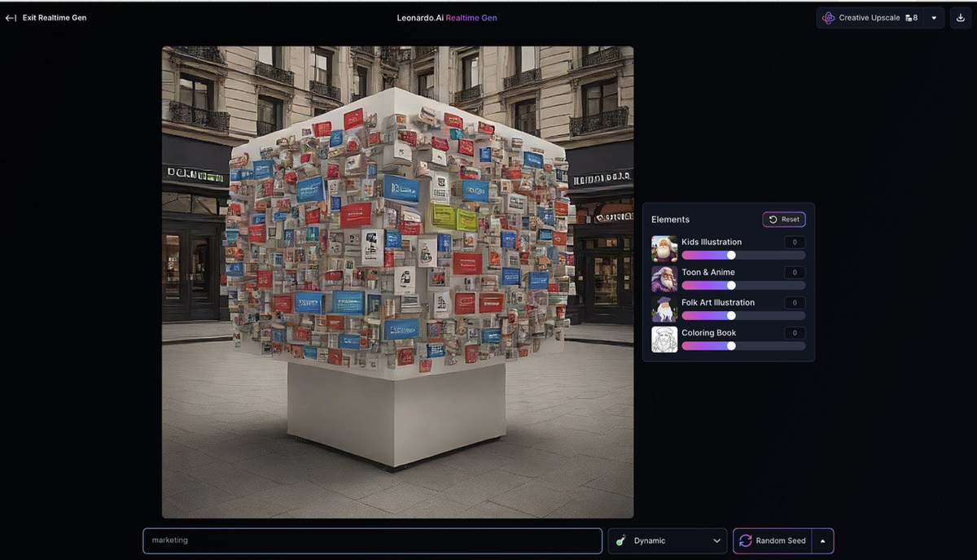Click the Leonardo.Ai Realtime Gen title
Image resolution: width=977 pixels, height=560 pixels.
click(x=447, y=18)
